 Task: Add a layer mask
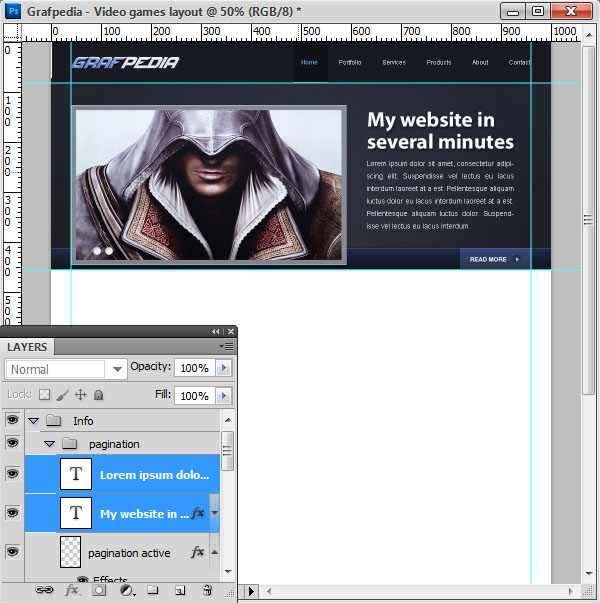pyautogui.click(x=99, y=590)
